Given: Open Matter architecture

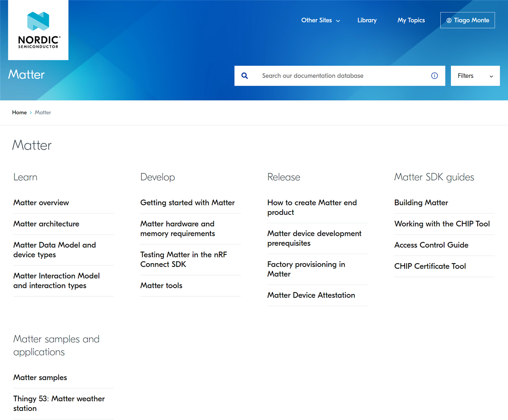Looking at the screenshot, I should click(x=46, y=224).
